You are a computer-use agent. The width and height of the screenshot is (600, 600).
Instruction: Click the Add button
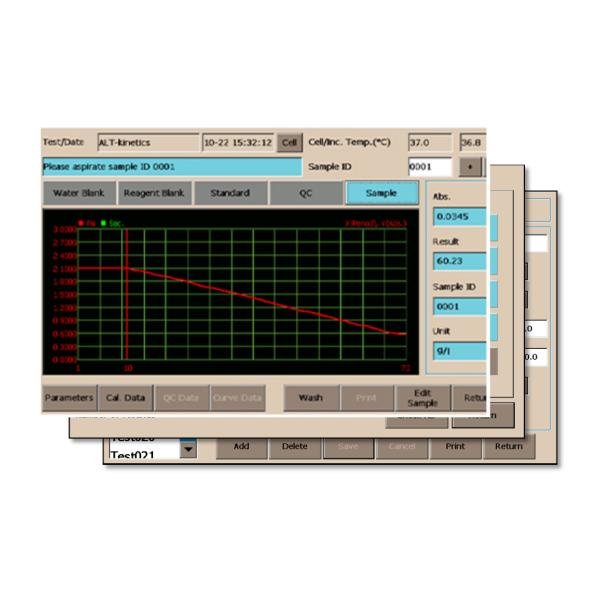pyautogui.click(x=241, y=446)
